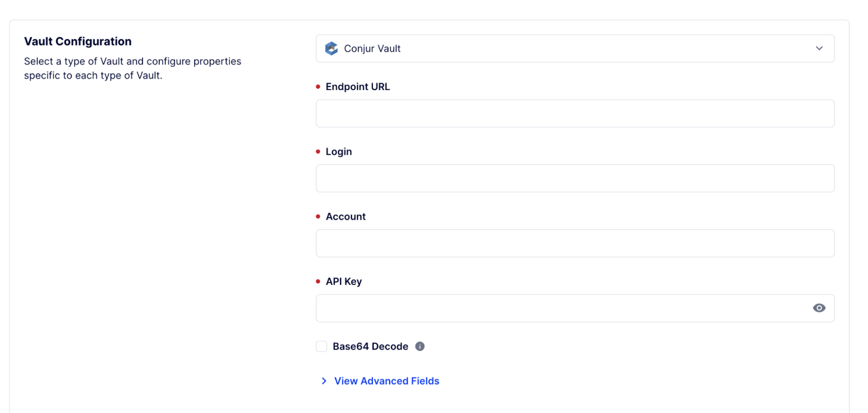Click the info icon beside Base64 Decode
The image size is (868, 413).
pyautogui.click(x=420, y=346)
